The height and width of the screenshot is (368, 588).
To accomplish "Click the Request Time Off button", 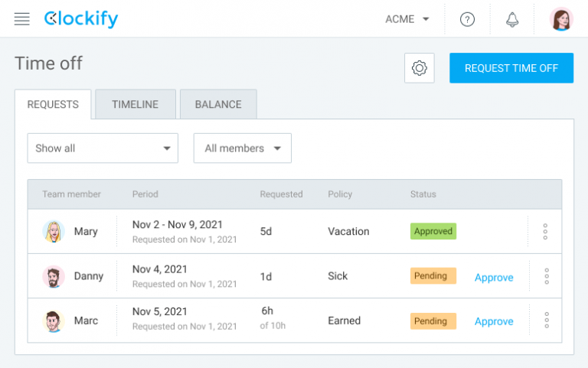I will [511, 68].
